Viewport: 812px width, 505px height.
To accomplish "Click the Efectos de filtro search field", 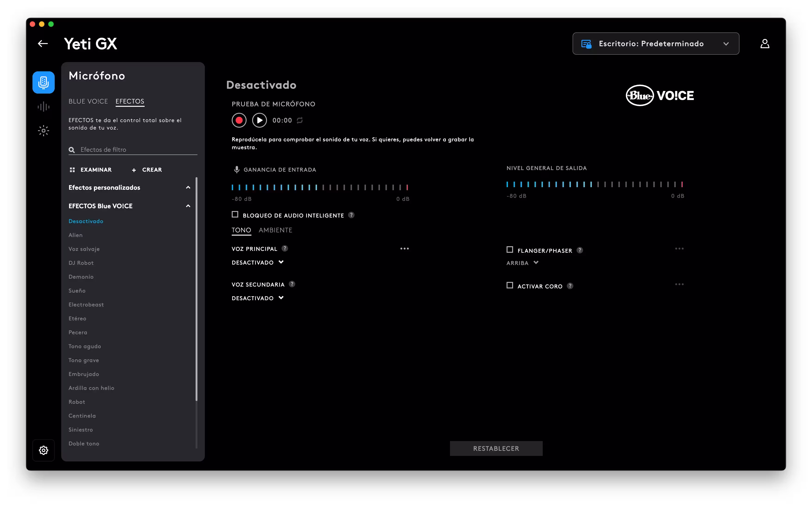I will pyautogui.click(x=133, y=150).
